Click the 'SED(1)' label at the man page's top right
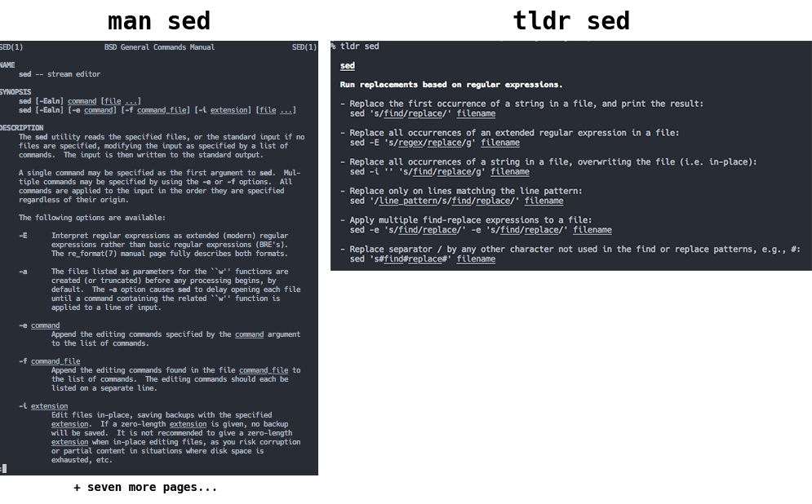This screenshot has height=504, width=812. tap(304, 47)
